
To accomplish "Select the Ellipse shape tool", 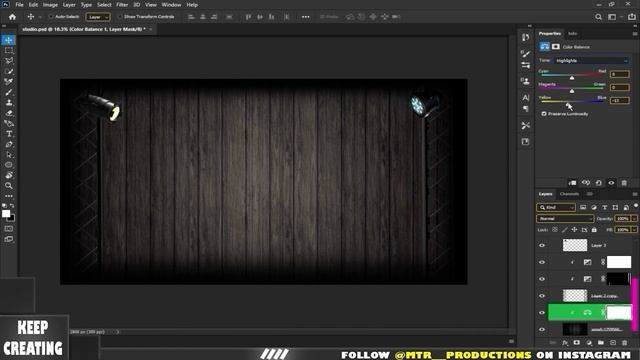I will click(x=9, y=165).
